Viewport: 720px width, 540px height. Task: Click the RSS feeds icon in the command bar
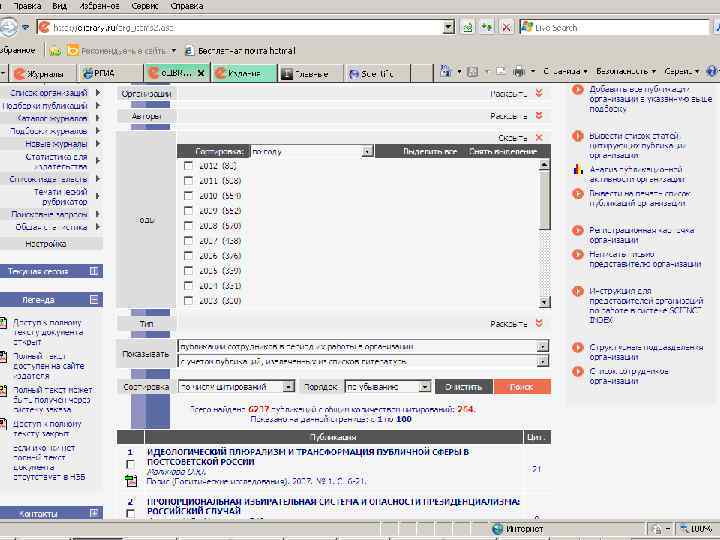[472, 72]
